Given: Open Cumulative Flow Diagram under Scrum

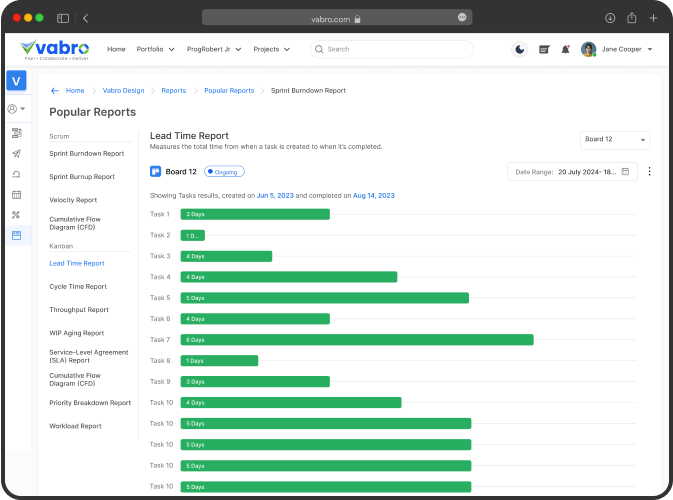Looking at the screenshot, I should (75, 223).
